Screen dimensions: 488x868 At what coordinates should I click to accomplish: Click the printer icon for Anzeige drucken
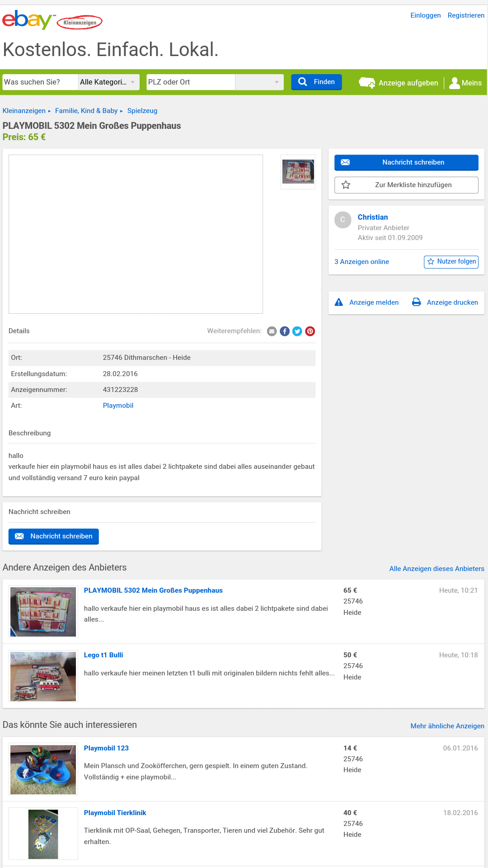(x=417, y=302)
